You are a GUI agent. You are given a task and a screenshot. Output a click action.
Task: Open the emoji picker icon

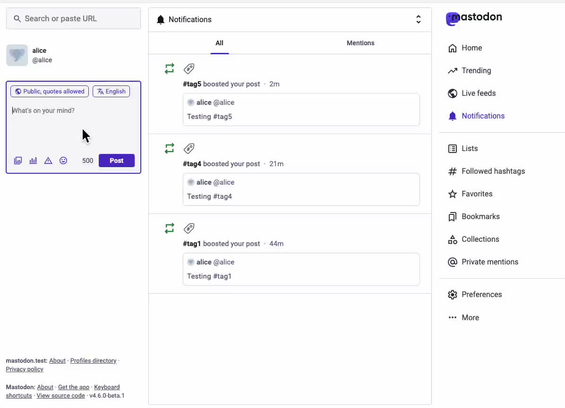pyautogui.click(x=63, y=161)
